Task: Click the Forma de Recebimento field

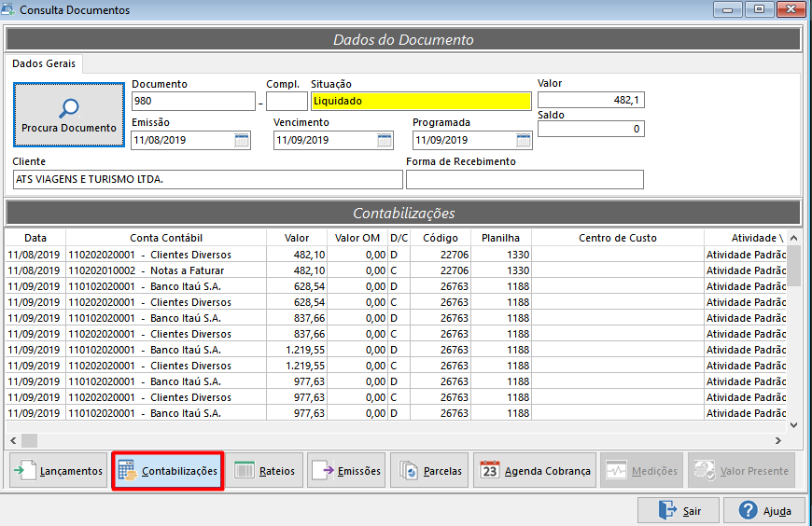Action: (525, 180)
